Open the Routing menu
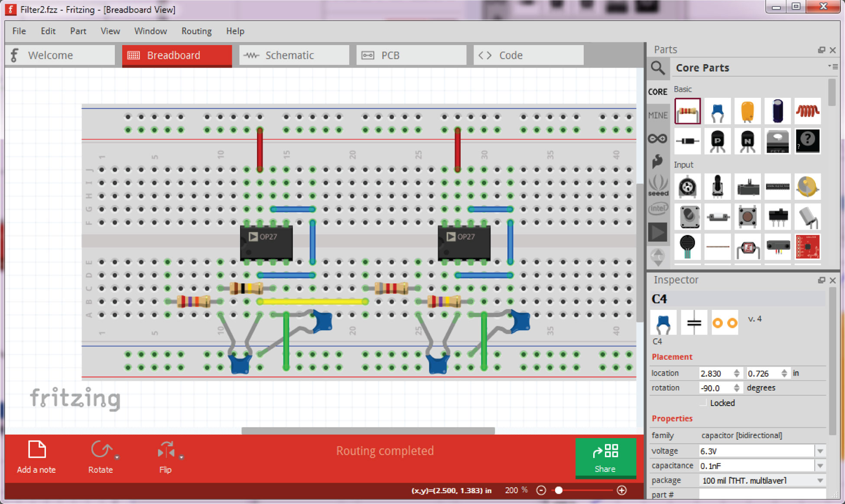 [x=197, y=31]
